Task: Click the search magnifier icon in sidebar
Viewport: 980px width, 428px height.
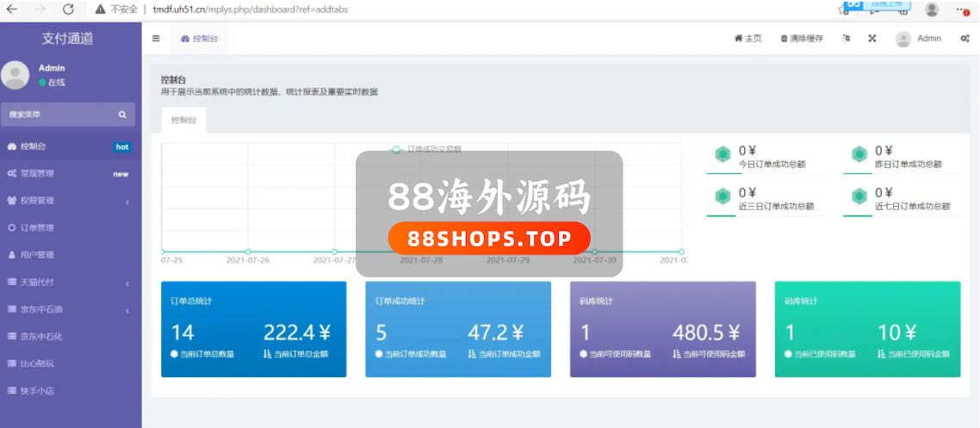Action: [x=122, y=115]
